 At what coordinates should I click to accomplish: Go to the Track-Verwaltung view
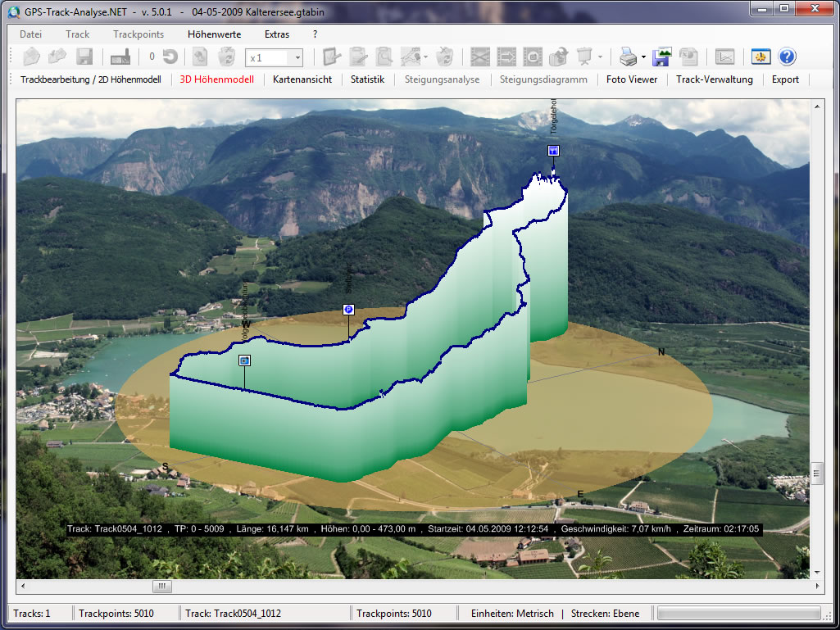coord(715,79)
